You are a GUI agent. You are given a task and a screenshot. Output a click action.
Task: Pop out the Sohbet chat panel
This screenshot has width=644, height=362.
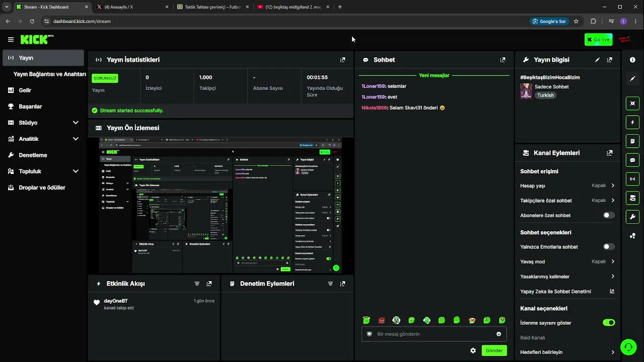pos(503,60)
